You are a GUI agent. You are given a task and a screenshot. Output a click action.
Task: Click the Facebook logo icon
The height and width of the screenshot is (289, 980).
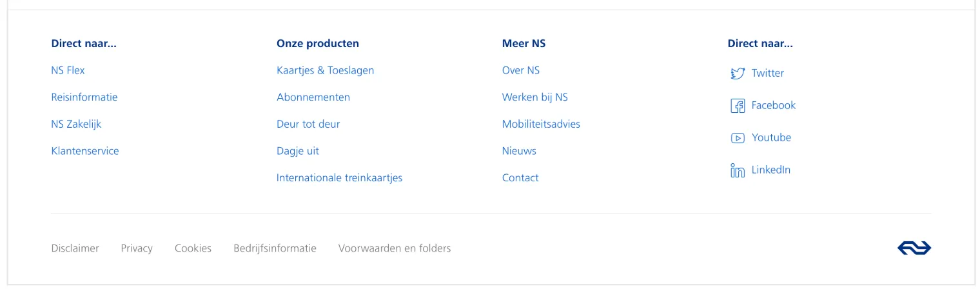coord(737,106)
